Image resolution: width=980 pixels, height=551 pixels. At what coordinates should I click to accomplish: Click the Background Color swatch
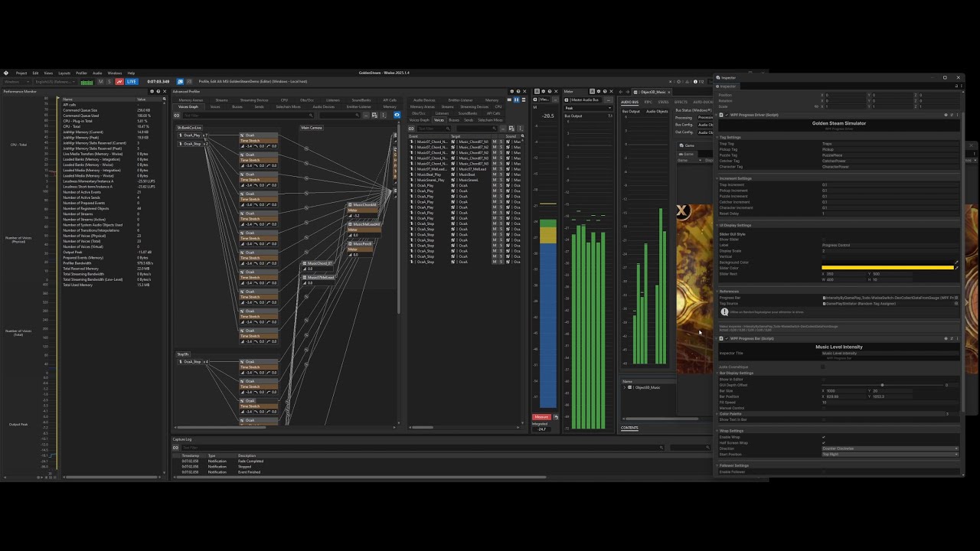[x=887, y=262]
